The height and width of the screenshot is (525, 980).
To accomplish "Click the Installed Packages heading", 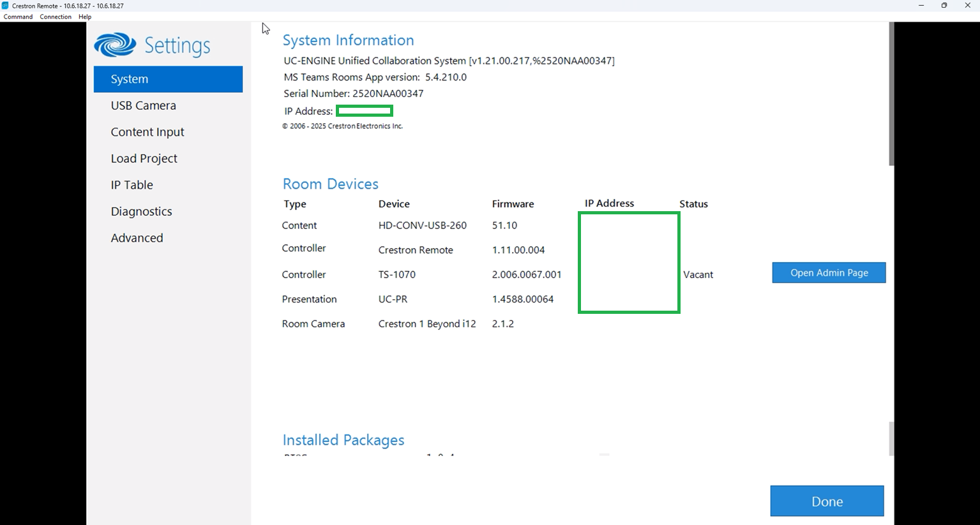I will coord(343,440).
